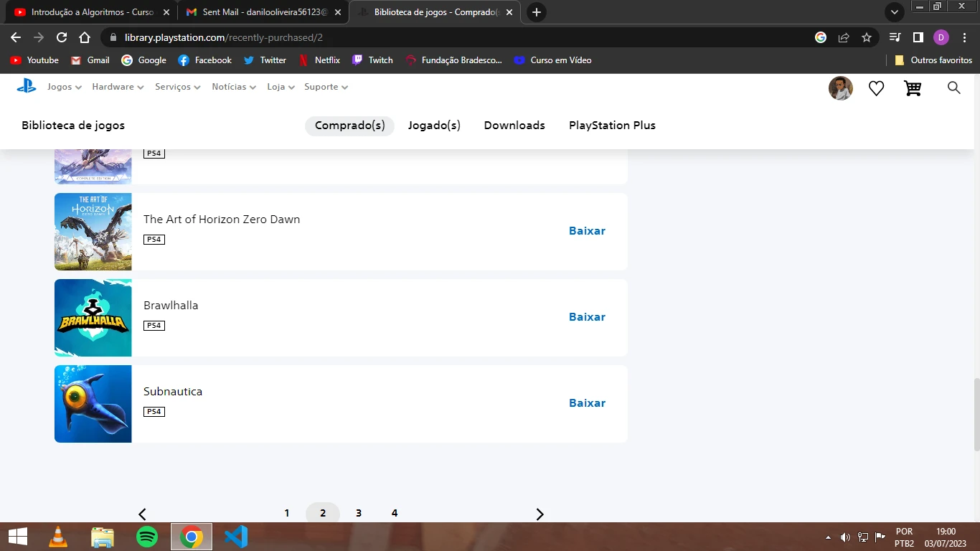Go to page 1
Viewport: 980px width, 551px height.
(x=287, y=513)
